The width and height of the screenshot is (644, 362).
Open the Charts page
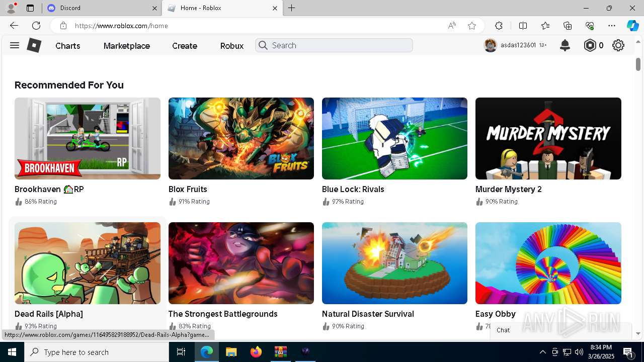click(68, 46)
